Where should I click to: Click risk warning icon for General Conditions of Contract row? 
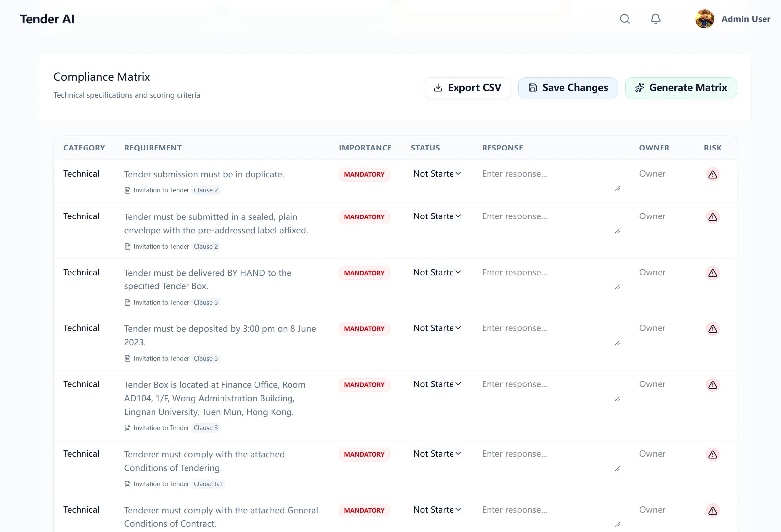[712, 511]
